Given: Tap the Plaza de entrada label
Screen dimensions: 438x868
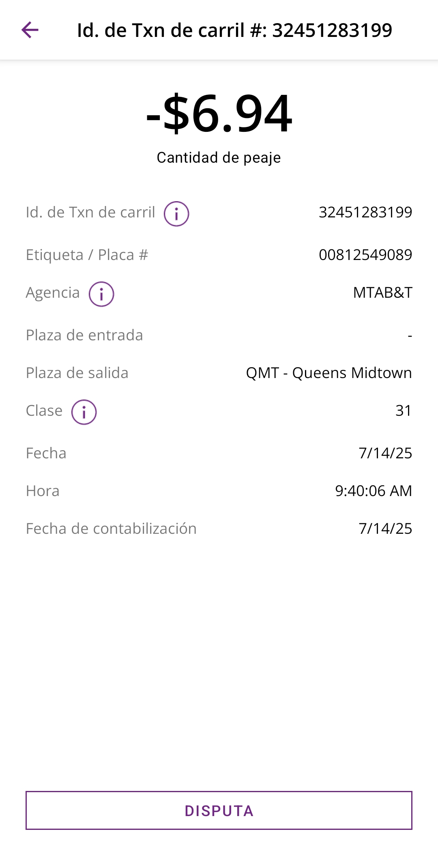Looking at the screenshot, I should click(x=84, y=335).
